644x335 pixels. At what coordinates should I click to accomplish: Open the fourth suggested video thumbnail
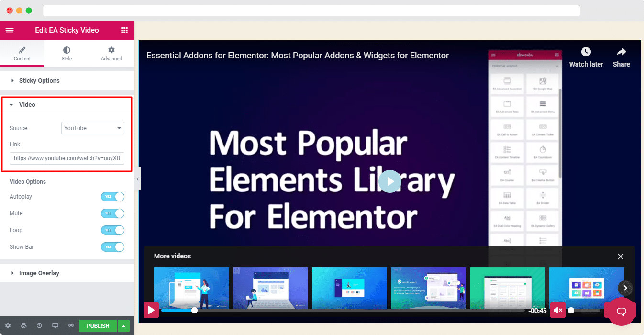[x=429, y=288]
